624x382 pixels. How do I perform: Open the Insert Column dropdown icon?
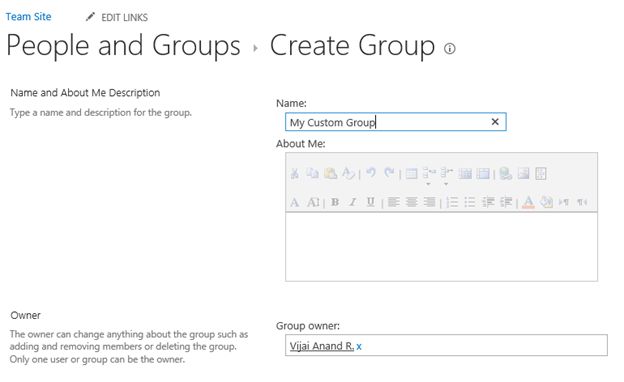coord(447,176)
